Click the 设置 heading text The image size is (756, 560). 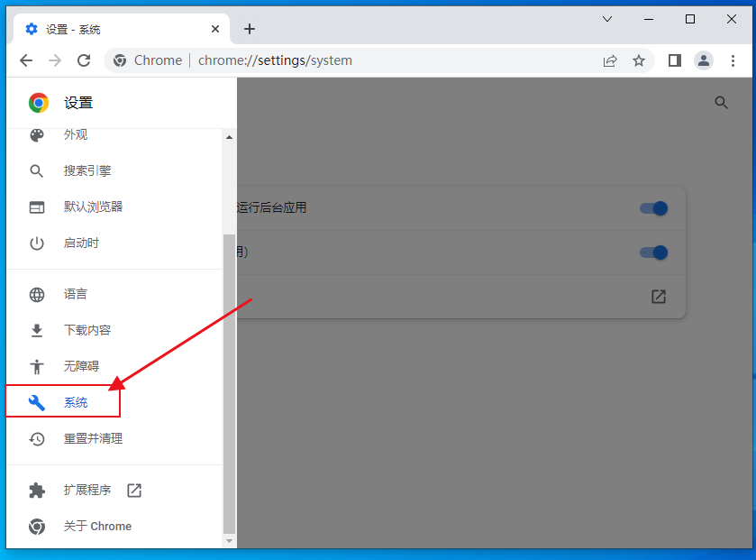(x=78, y=103)
